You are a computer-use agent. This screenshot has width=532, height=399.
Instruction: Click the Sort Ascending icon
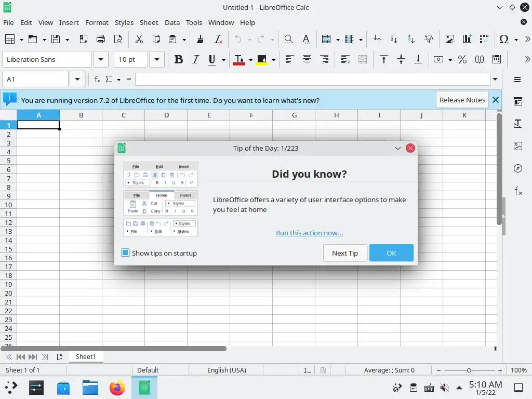tap(394, 39)
